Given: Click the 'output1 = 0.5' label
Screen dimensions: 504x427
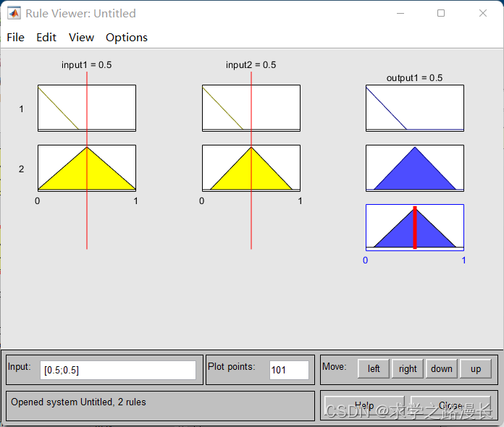Looking at the screenshot, I should (x=415, y=78).
